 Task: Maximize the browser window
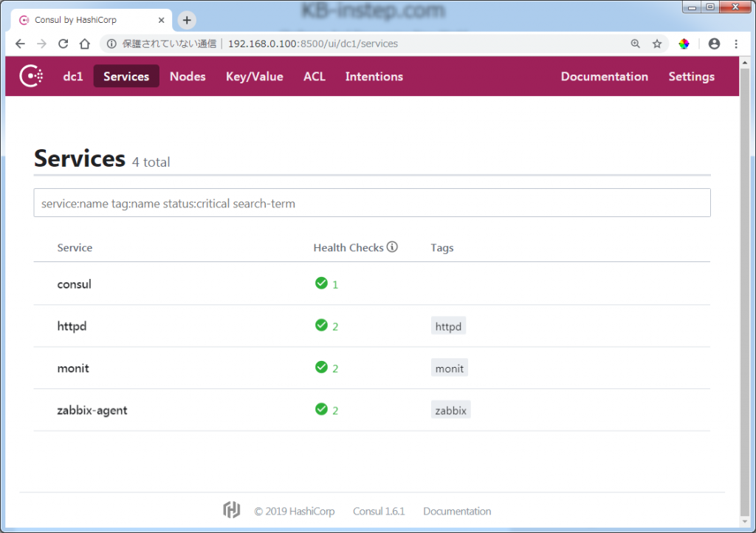710,7
